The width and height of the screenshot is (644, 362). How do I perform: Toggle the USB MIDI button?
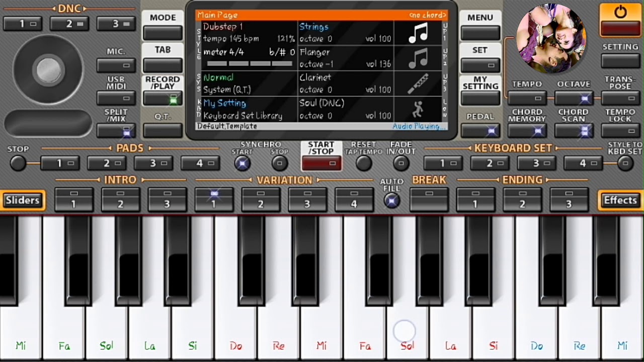point(116,98)
